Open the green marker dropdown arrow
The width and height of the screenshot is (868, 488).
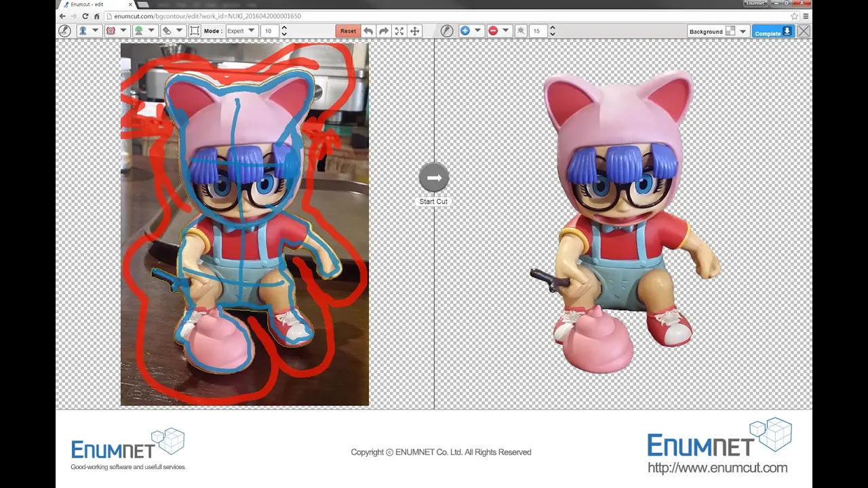point(152,30)
